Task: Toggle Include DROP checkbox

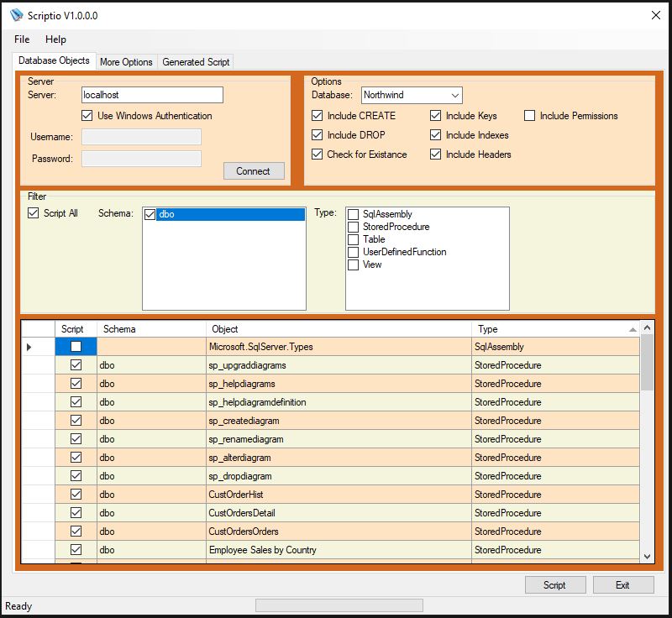Action: [318, 135]
